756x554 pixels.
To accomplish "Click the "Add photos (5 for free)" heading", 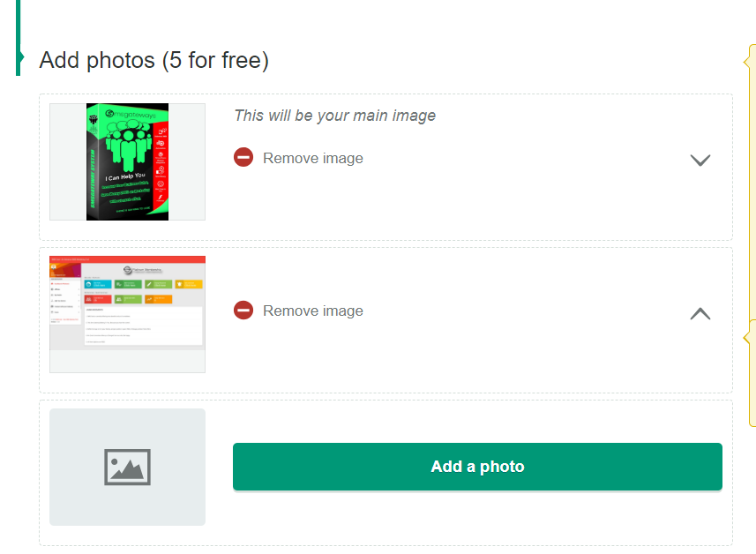I will point(153,60).
